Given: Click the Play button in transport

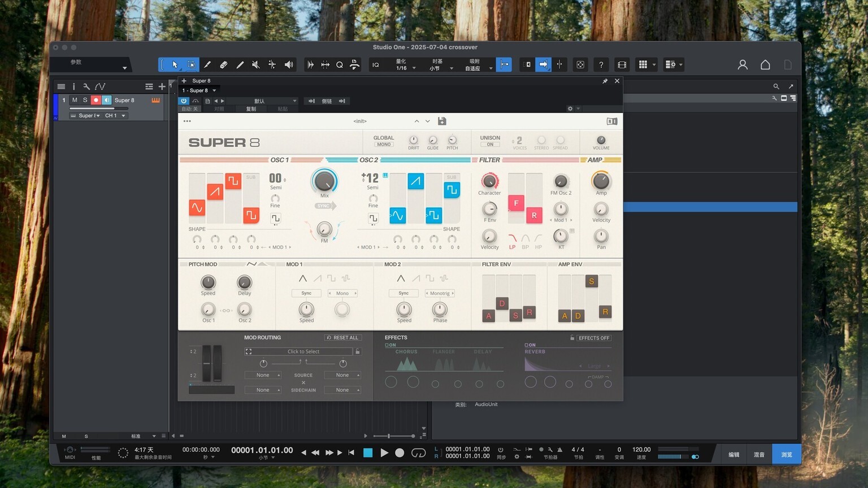Looking at the screenshot, I should coord(384,453).
